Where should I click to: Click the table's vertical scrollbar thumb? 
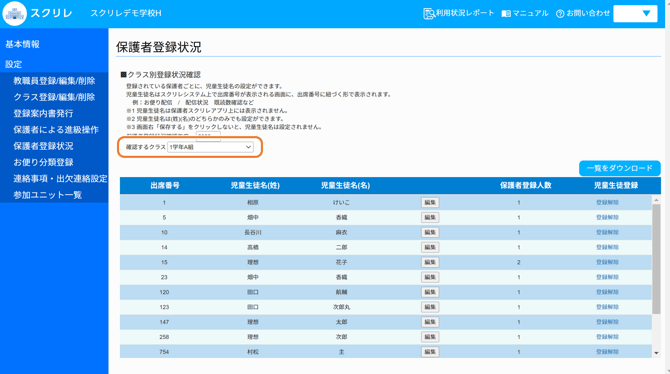(x=656, y=259)
